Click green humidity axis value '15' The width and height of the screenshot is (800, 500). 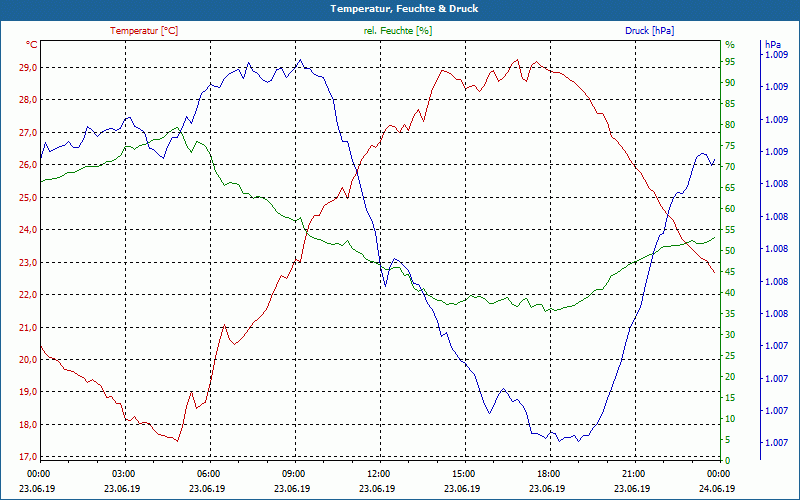730,397
